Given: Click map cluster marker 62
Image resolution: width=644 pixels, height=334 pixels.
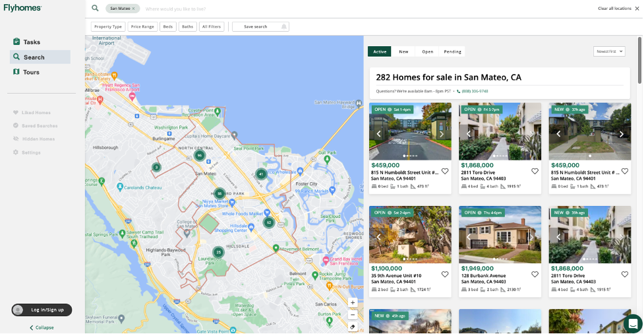Looking at the screenshot, I should [268, 222].
